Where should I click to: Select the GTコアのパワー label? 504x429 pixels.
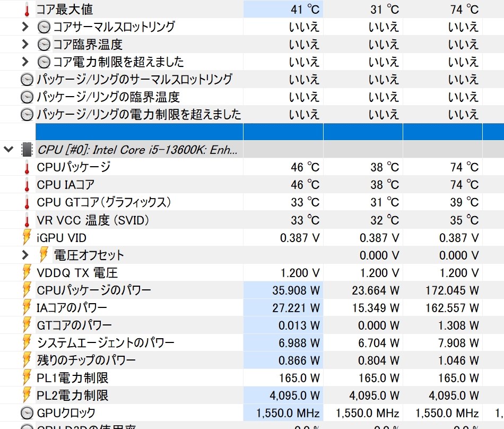point(74,325)
